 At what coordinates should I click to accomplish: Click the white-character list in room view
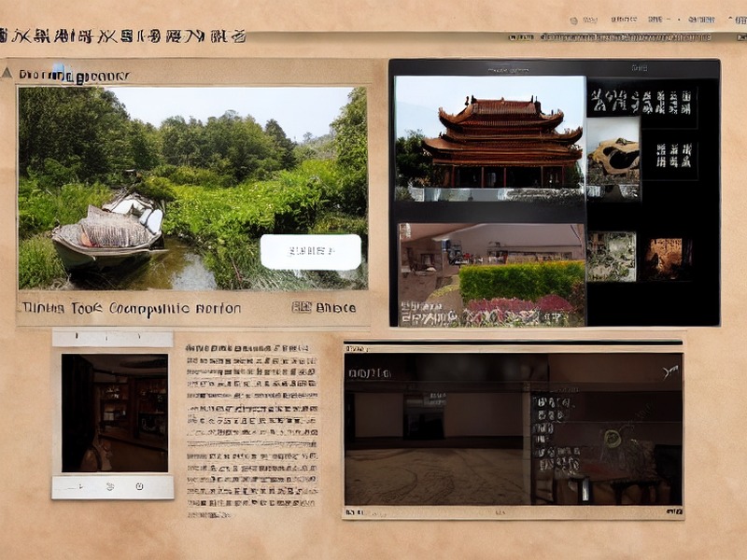[x=555, y=434]
